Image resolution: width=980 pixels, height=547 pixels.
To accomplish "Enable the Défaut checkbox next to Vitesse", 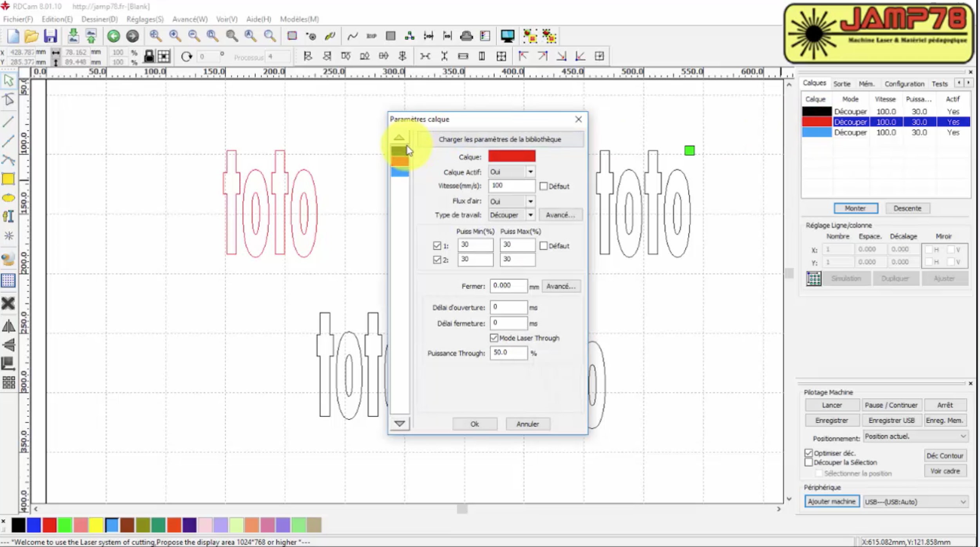I will click(x=543, y=186).
